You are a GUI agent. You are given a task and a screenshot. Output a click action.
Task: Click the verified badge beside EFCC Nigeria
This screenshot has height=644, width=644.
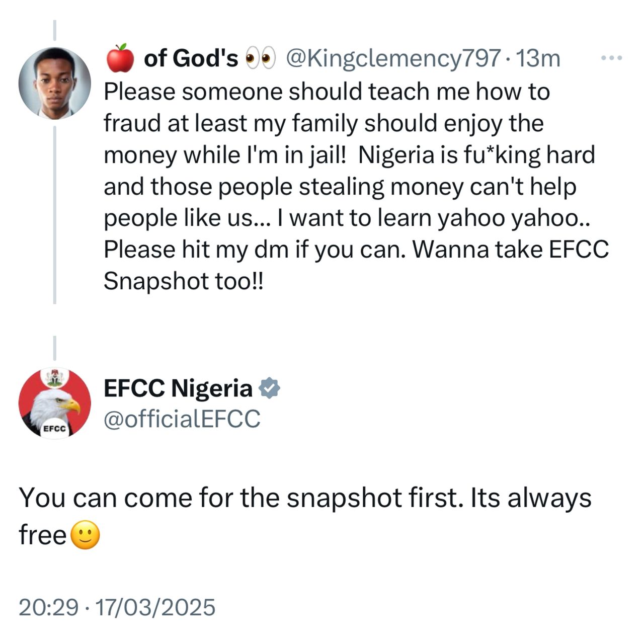pyautogui.click(x=269, y=388)
